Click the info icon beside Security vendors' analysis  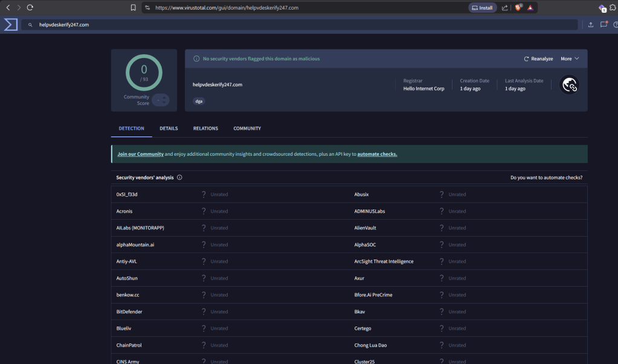(180, 178)
